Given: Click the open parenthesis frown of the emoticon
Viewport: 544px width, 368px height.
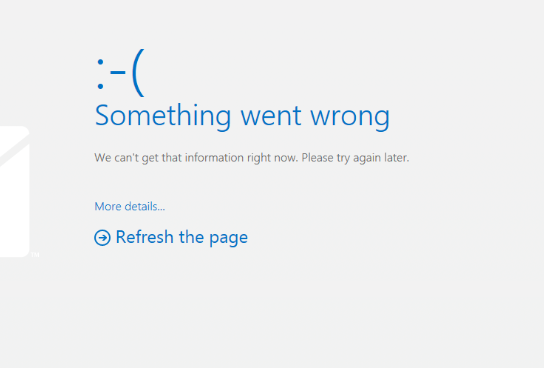Looking at the screenshot, I should coord(138,72).
